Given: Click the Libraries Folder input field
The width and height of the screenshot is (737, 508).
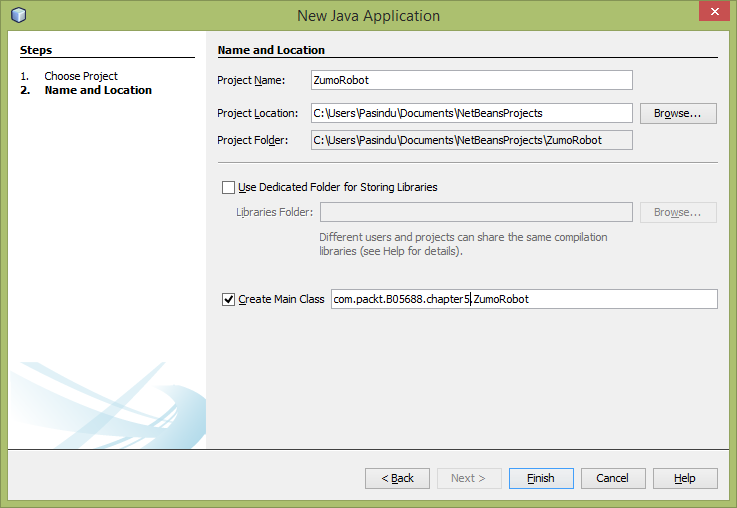Looking at the screenshot, I should pos(476,212).
